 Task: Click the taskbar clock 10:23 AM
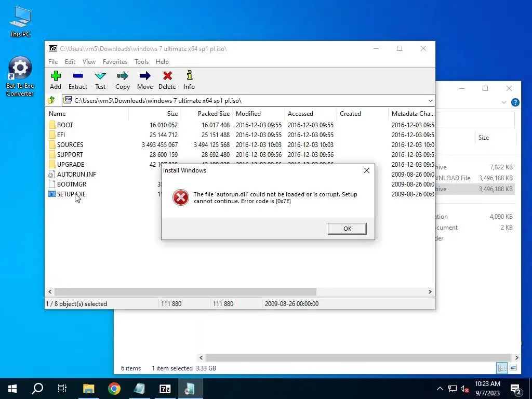point(487,389)
